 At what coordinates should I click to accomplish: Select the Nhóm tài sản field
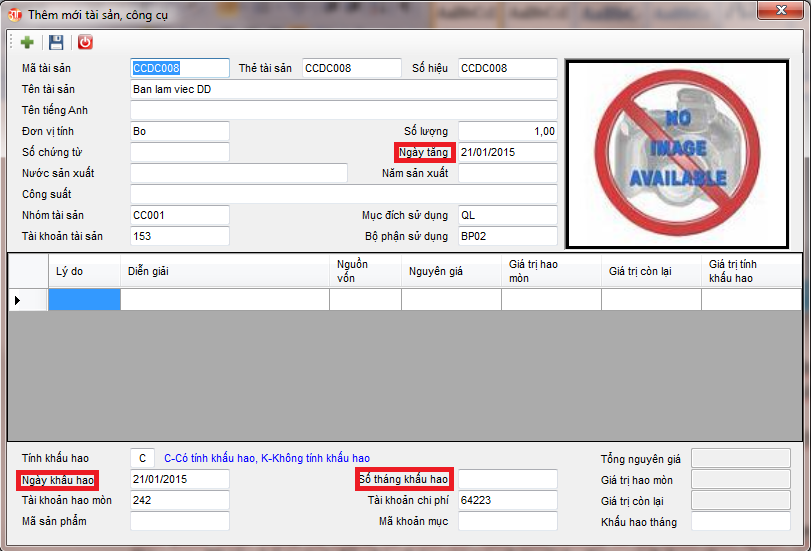180,215
